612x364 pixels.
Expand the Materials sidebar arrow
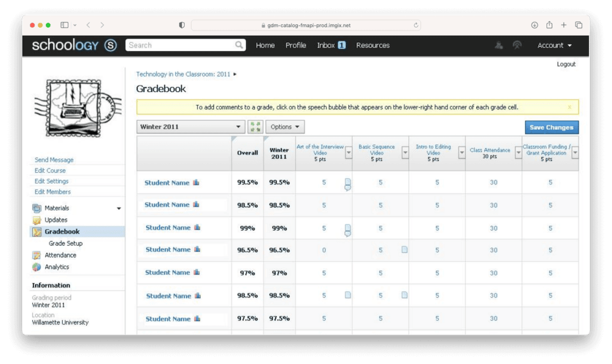point(119,209)
